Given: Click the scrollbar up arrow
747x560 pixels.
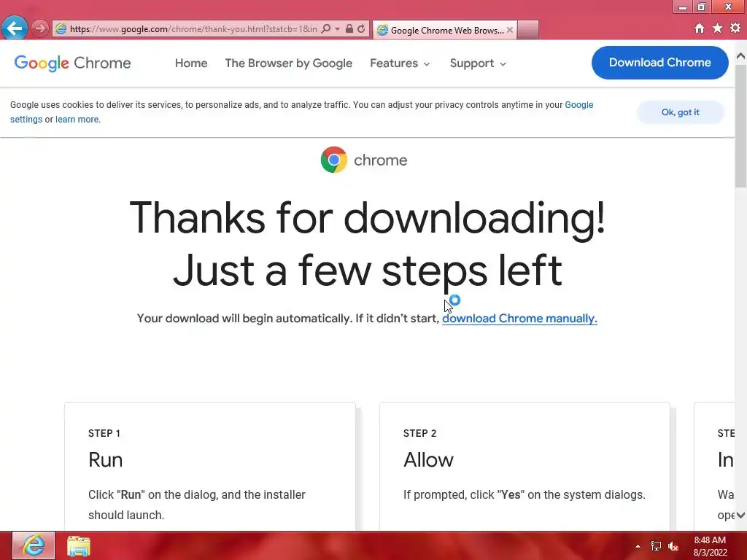Looking at the screenshot, I should pyautogui.click(x=741, y=56).
